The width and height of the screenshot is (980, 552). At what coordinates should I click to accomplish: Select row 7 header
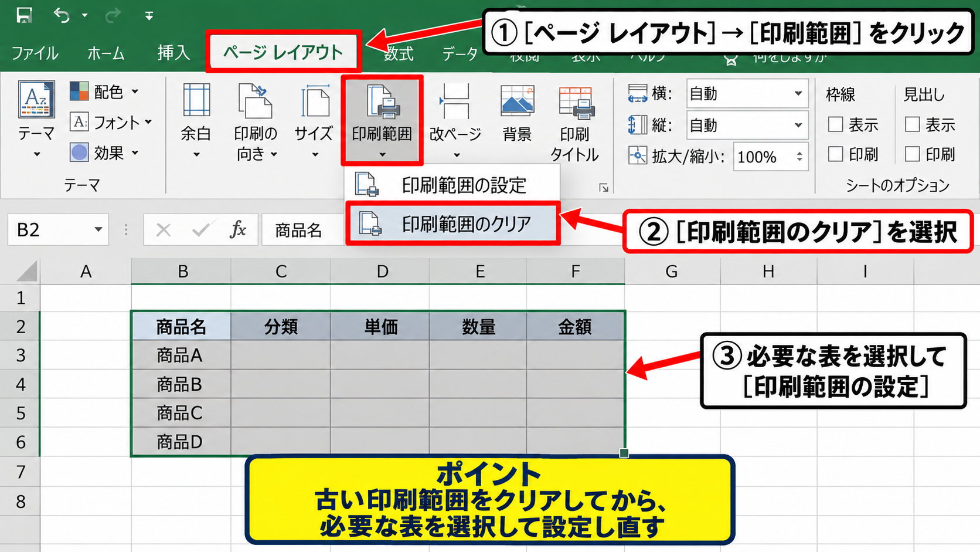[21, 472]
